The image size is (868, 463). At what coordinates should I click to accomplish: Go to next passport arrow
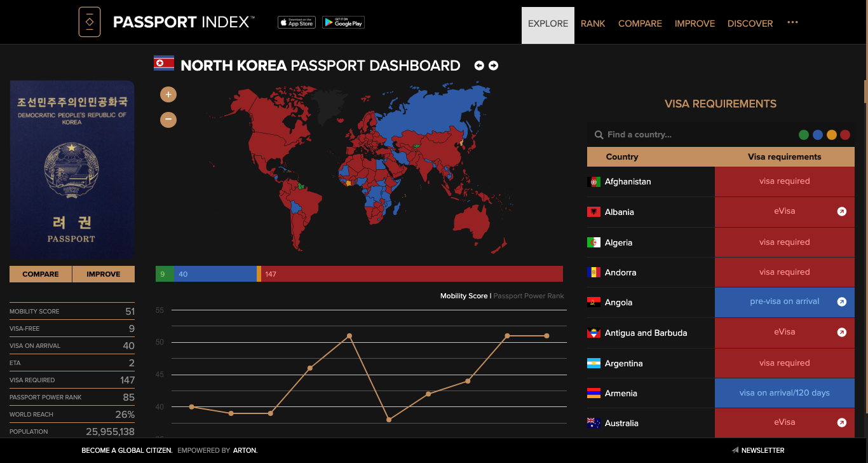click(493, 66)
